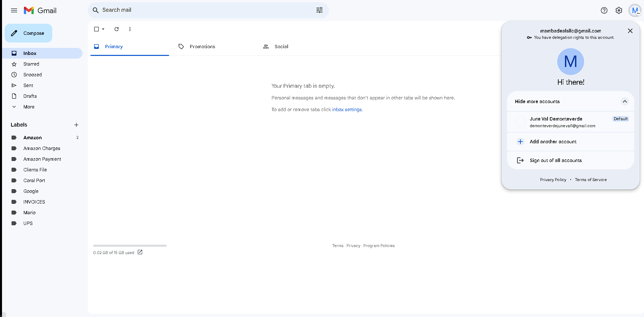Open the inbox settings link
Viewport: 644px width, 317px height.
click(347, 109)
